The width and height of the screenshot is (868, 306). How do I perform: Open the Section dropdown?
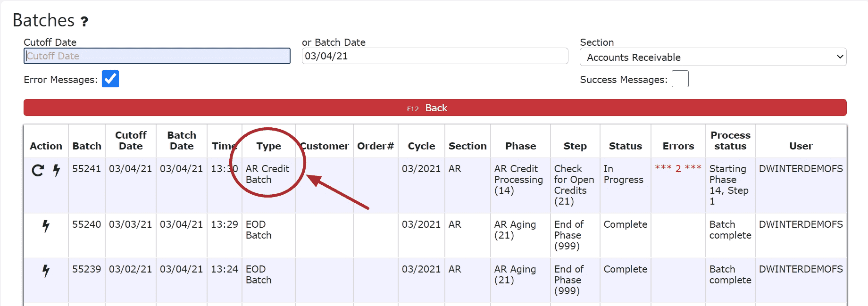click(713, 57)
